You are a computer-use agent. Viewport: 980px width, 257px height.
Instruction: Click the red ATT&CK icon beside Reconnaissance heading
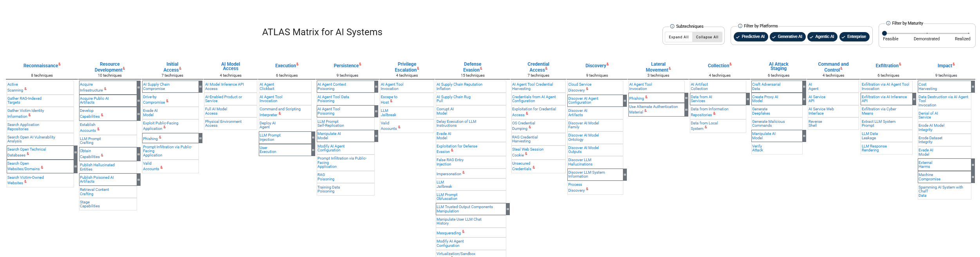coord(60,64)
